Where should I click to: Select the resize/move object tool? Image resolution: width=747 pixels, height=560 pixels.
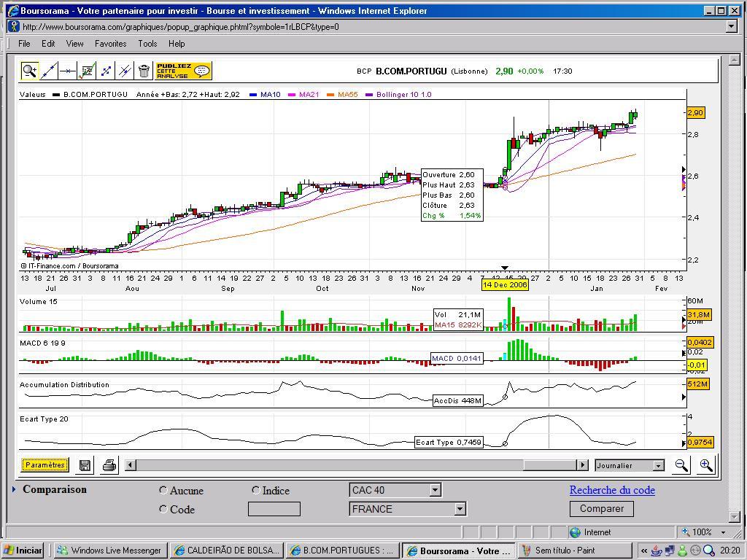(x=106, y=71)
